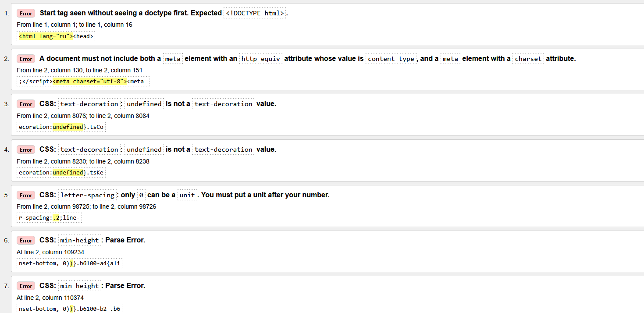This screenshot has height=313, width=644.
Task: Click the location text 'At line 2, column 109234'
Action: 50,252
